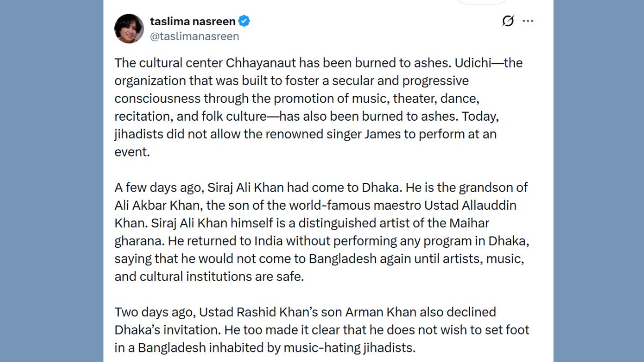Open taslima nasreen's profile picture
Viewport: 644px width, 362px height.
click(129, 28)
